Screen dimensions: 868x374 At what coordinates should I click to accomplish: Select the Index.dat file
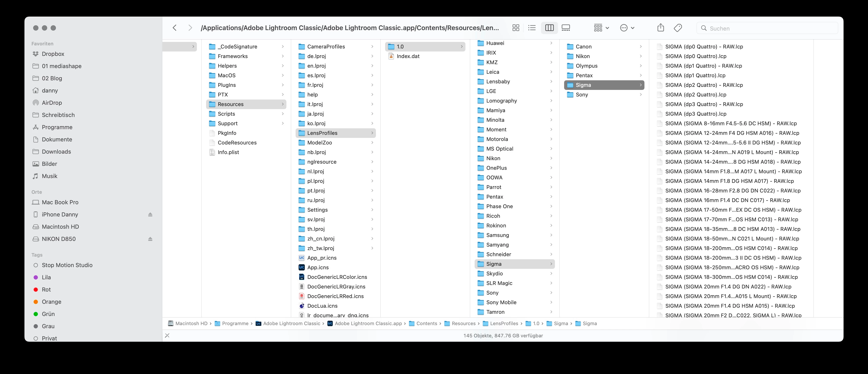[x=408, y=56]
